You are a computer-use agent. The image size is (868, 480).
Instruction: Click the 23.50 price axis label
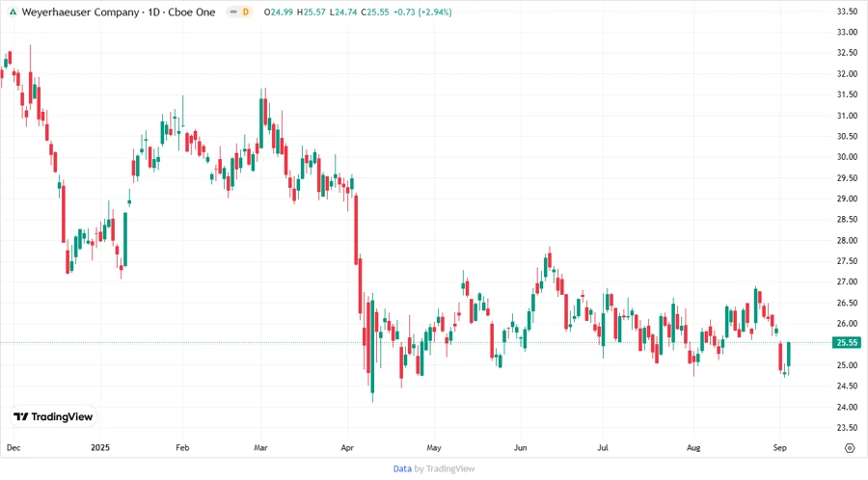(847, 428)
